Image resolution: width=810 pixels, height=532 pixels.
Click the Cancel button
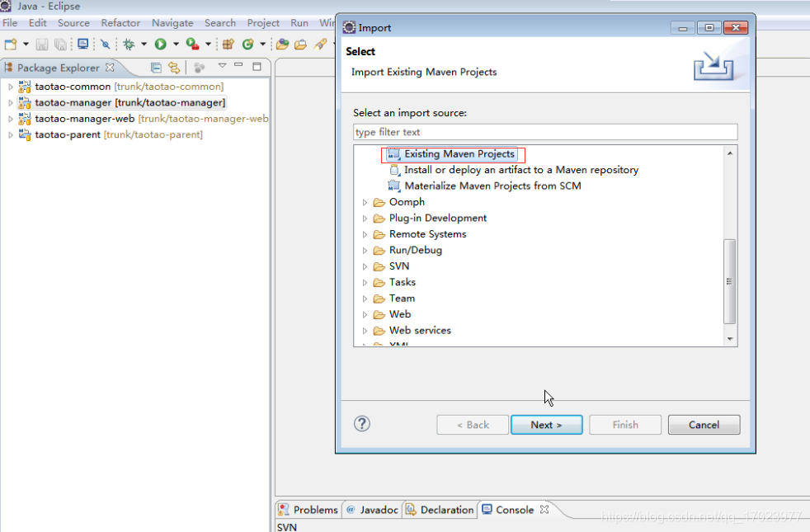click(704, 425)
